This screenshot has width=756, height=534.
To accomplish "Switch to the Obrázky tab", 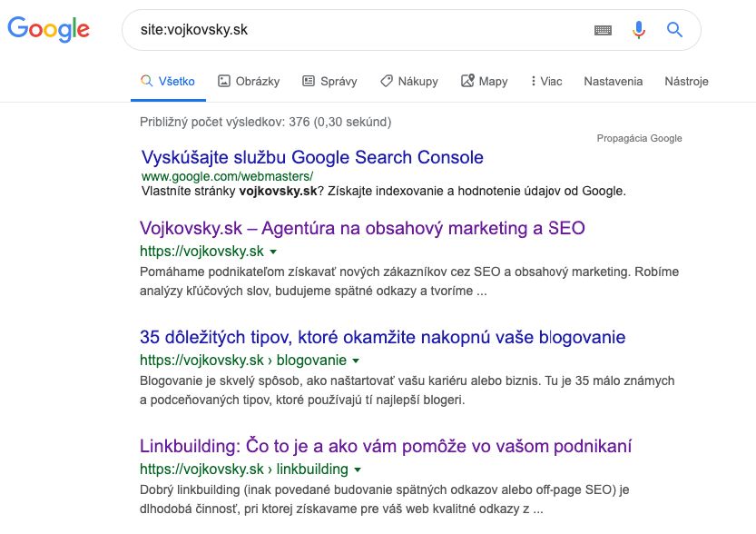I will pyautogui.click(x=249, y=81).
